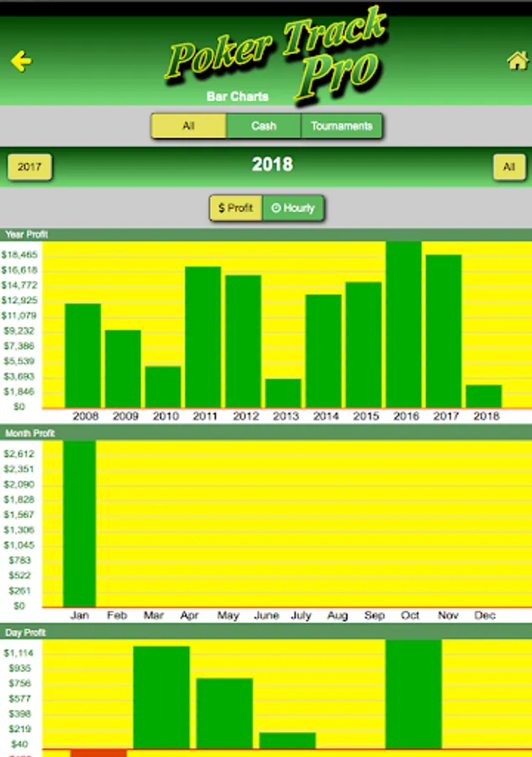Click the Day Profit section header
This screenshot has width=532, height=757.
[x=266, y=633]
